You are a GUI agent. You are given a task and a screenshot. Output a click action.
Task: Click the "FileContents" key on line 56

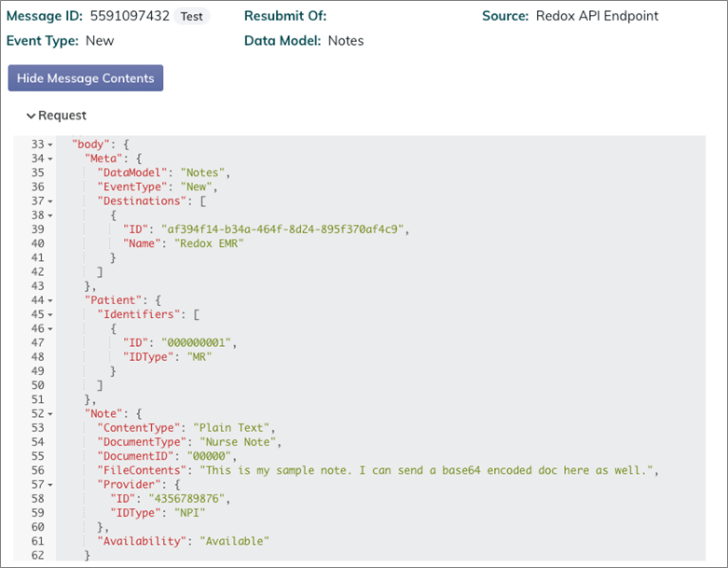(142, 470)
